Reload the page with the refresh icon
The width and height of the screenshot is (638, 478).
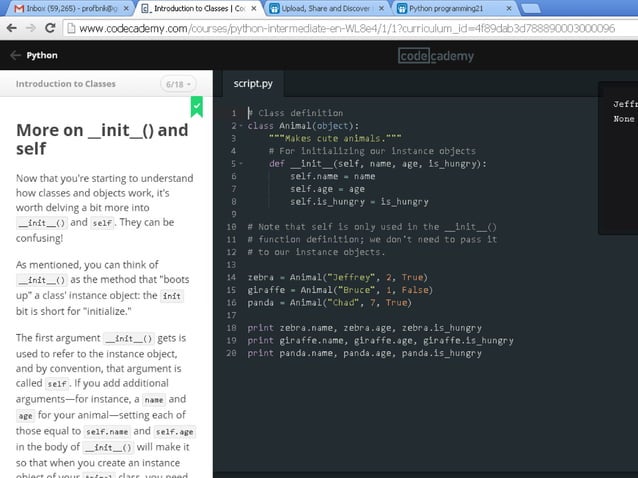tap(50, 28)
